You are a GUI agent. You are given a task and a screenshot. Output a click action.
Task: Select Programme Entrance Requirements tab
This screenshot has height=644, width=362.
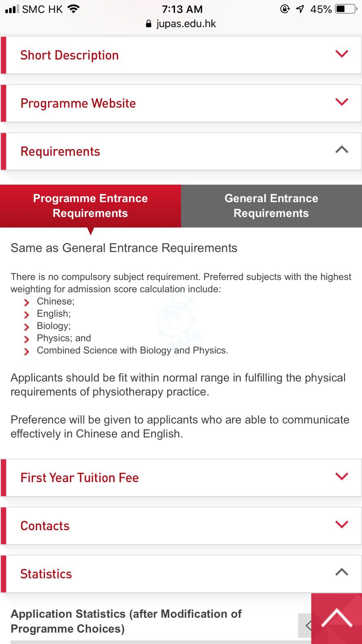pos(90,206)
